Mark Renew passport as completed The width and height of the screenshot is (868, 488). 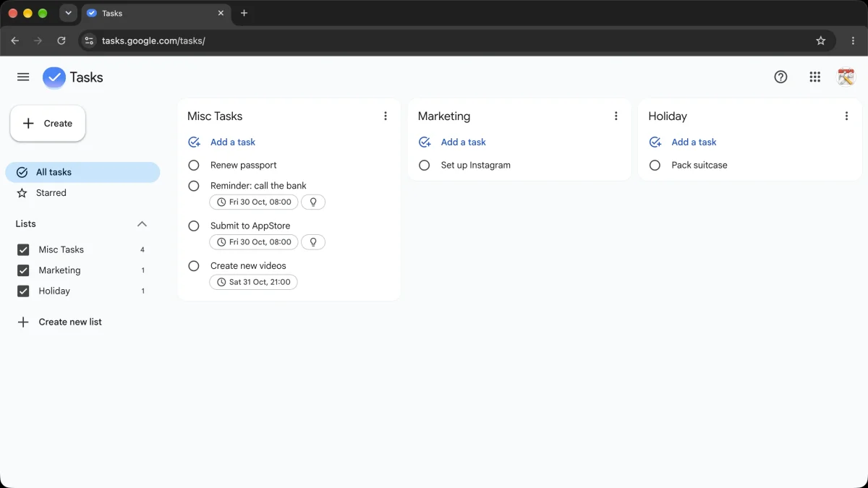point(194,165)
